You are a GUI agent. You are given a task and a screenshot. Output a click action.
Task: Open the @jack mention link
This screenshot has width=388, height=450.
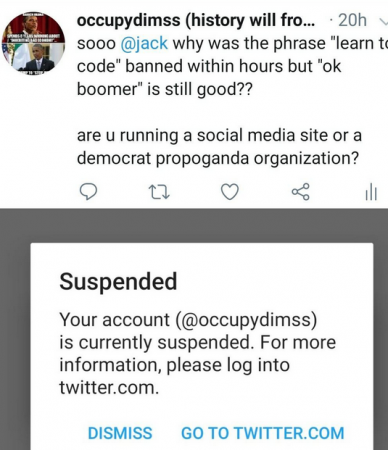click(144, 43)
